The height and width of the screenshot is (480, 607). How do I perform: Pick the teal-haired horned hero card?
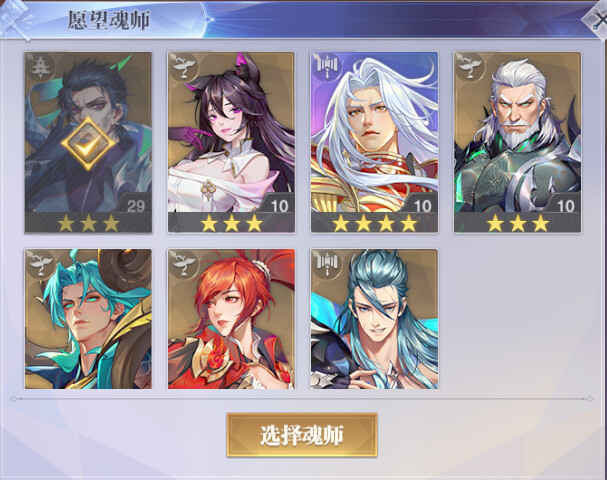[88, 319]
